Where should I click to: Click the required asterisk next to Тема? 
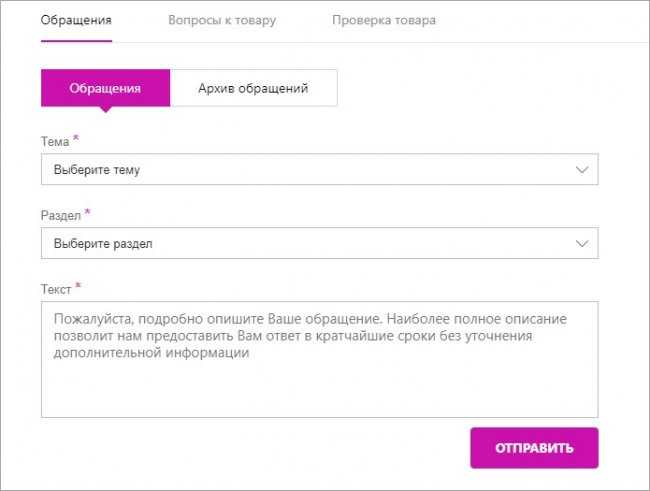pyautogui.click(x=76, y=138)
